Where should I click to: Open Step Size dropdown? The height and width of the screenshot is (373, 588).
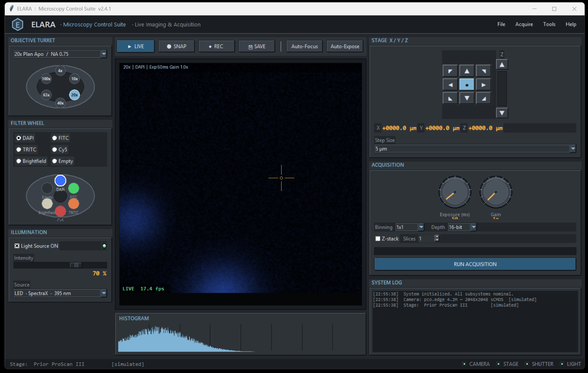click(573, 149)
